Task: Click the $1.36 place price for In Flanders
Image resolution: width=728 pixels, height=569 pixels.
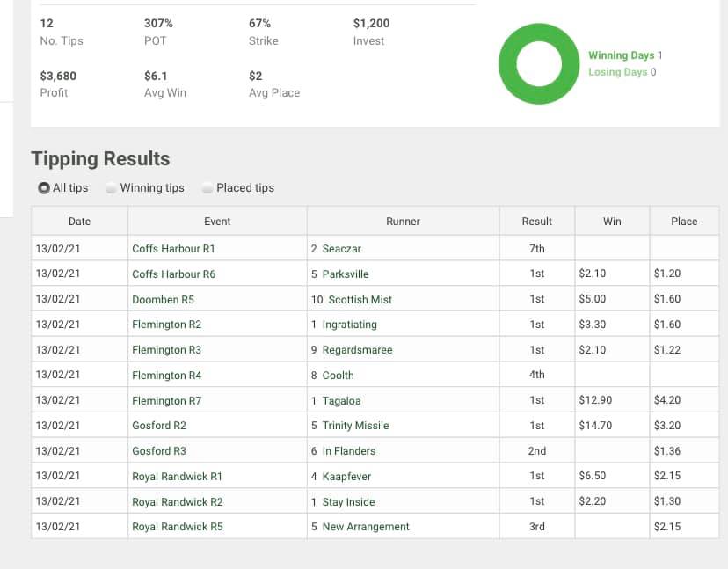Action: click(667, 451)
